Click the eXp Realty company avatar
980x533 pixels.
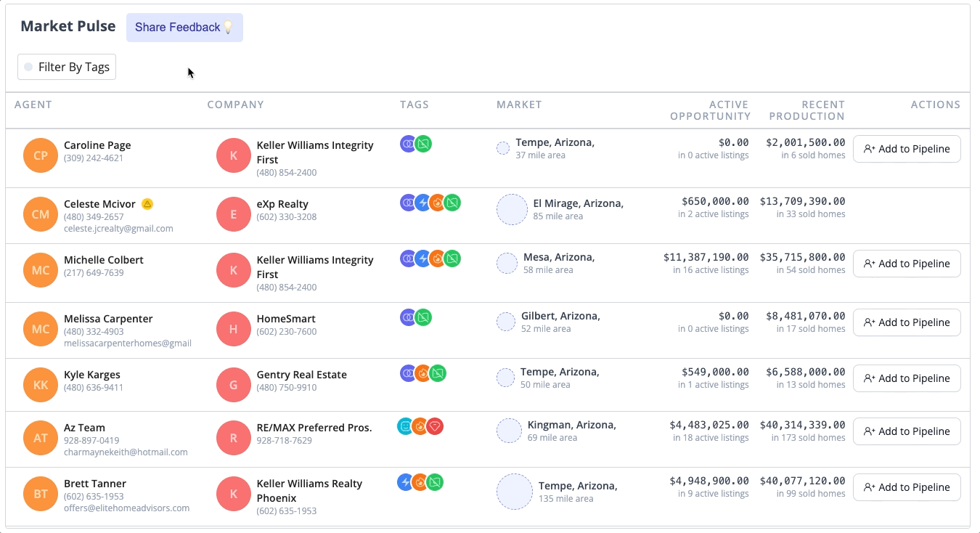[233, 213]
